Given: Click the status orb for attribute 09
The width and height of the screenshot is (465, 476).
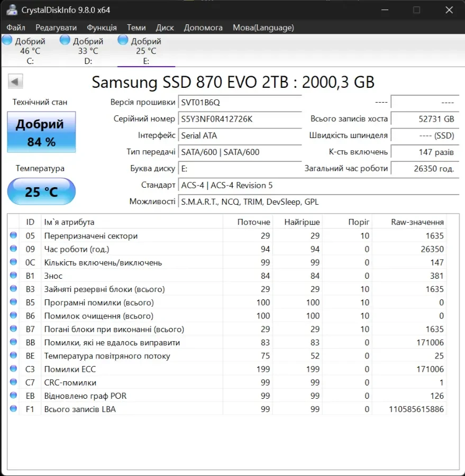Looking at the screenshot, I should click(13, 249).
